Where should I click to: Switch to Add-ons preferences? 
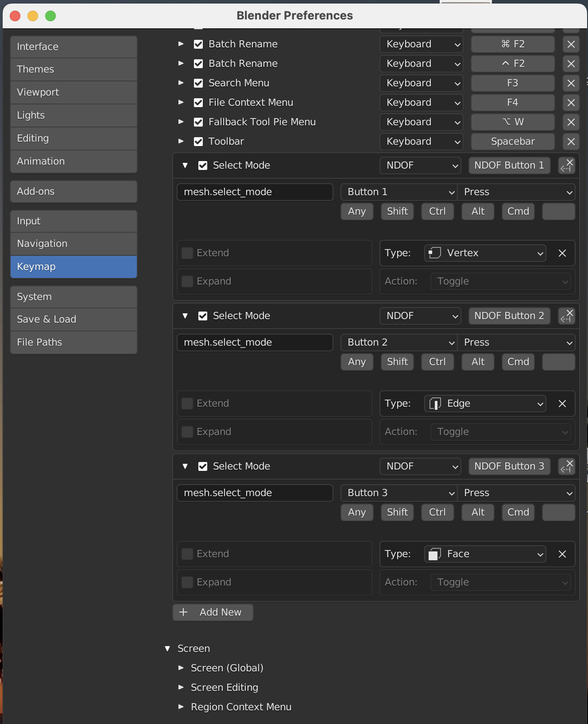[x=73, y=192]
